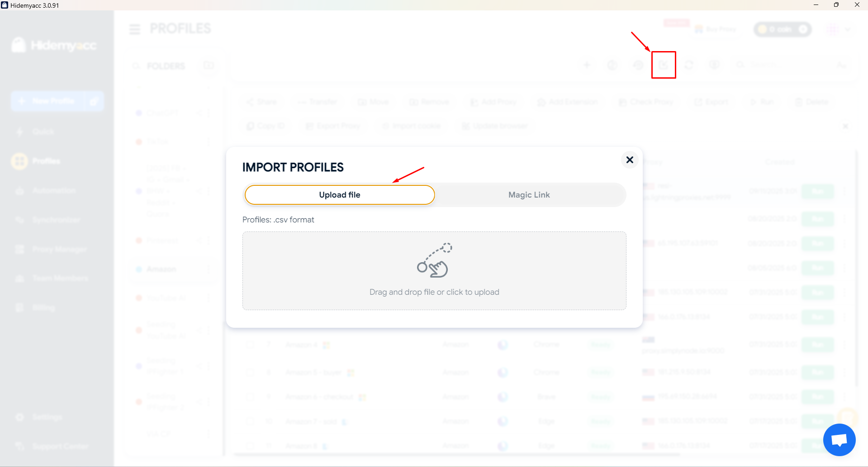Switch to the Upload file tab
868x467 pixels.
click(339, 195)
